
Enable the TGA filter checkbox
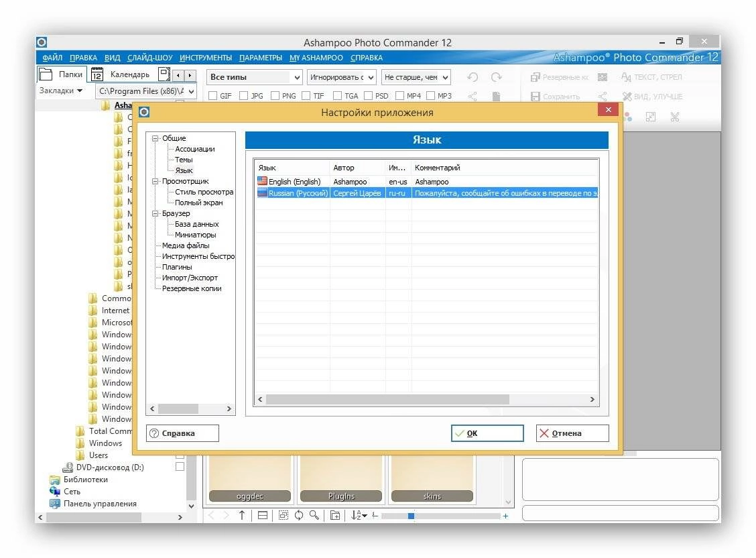(x=337, y=96)
